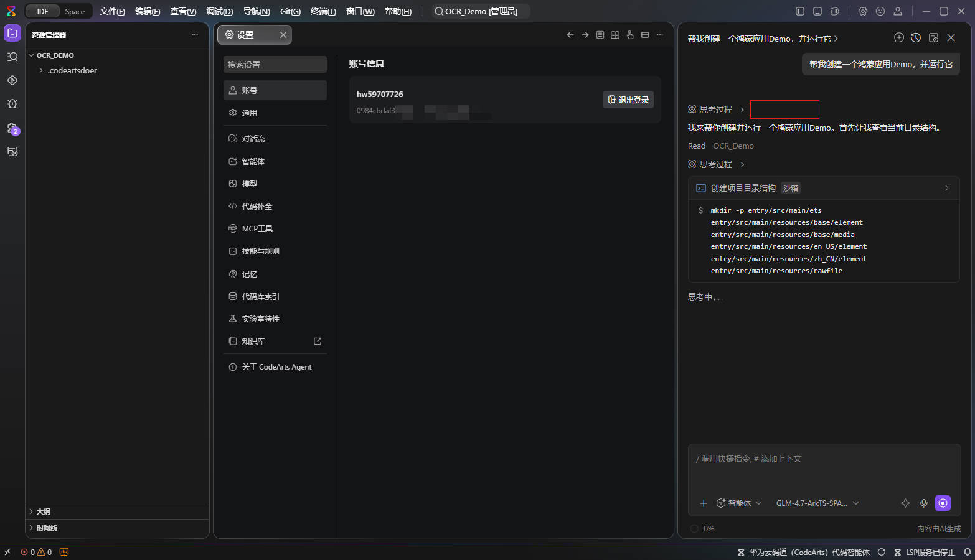Open the Git source control view icon
This screenshot has height=560, width=975.
coord(12,80)
